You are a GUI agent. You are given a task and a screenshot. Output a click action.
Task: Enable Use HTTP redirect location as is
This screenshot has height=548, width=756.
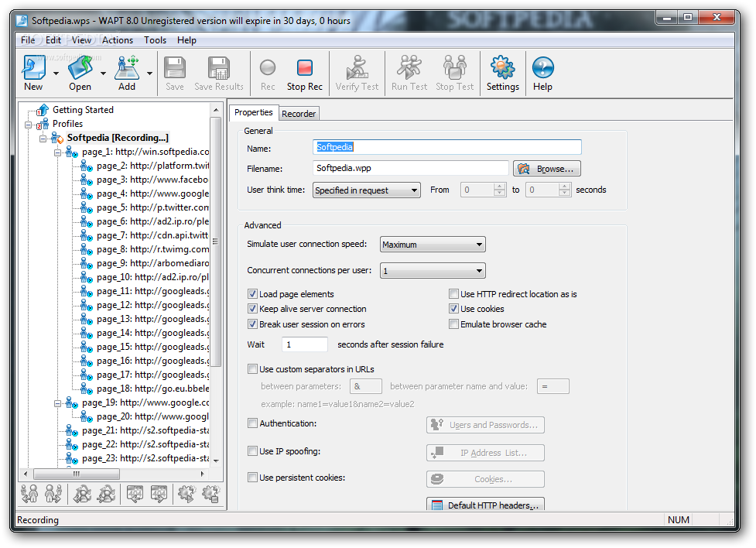[453, 294]
